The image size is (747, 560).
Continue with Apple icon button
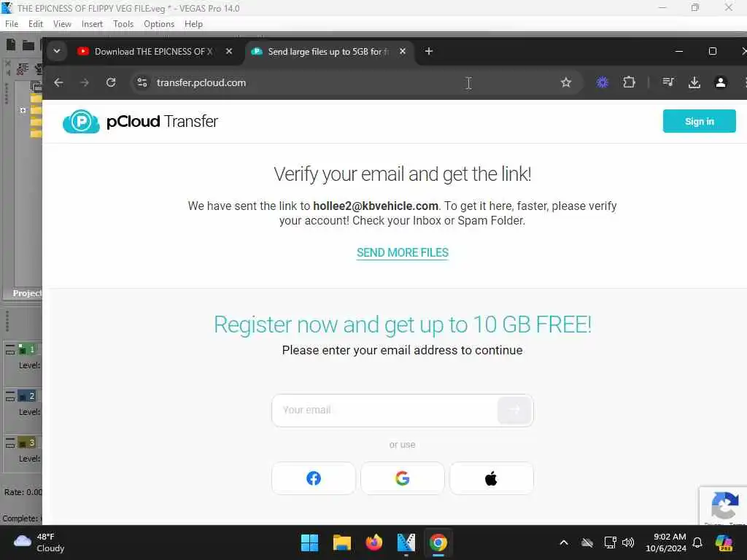tap(492, 478)
